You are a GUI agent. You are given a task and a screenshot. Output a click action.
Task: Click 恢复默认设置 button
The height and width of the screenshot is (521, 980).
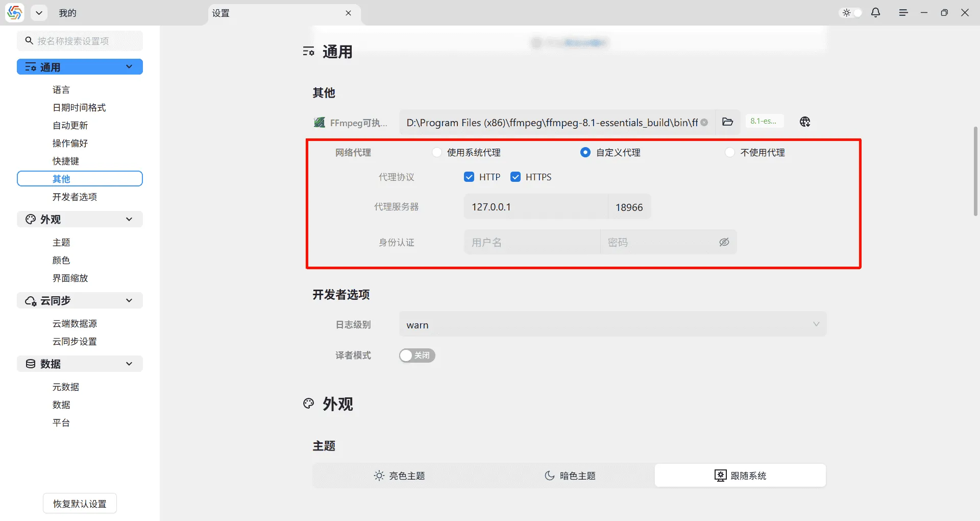point(80,504)
